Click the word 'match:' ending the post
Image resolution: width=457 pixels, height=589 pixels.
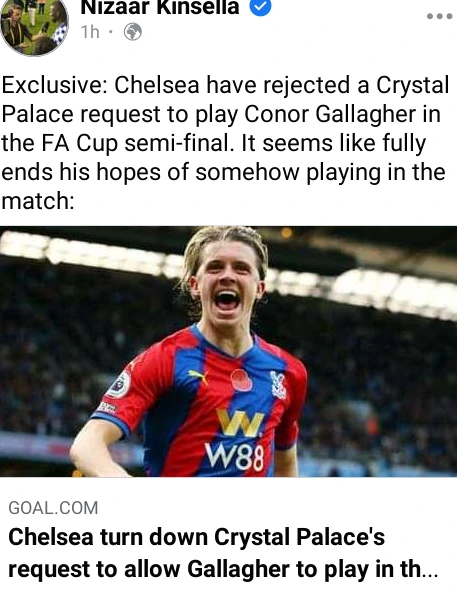pos(38,201)
